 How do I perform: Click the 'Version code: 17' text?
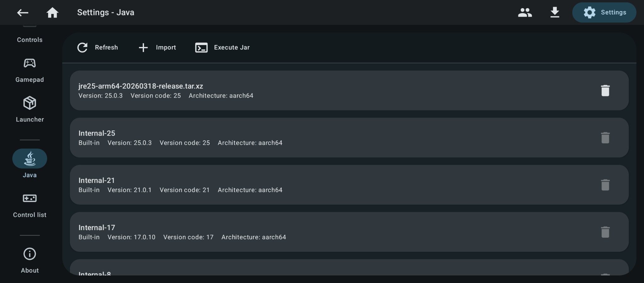[x=188, y=237]
